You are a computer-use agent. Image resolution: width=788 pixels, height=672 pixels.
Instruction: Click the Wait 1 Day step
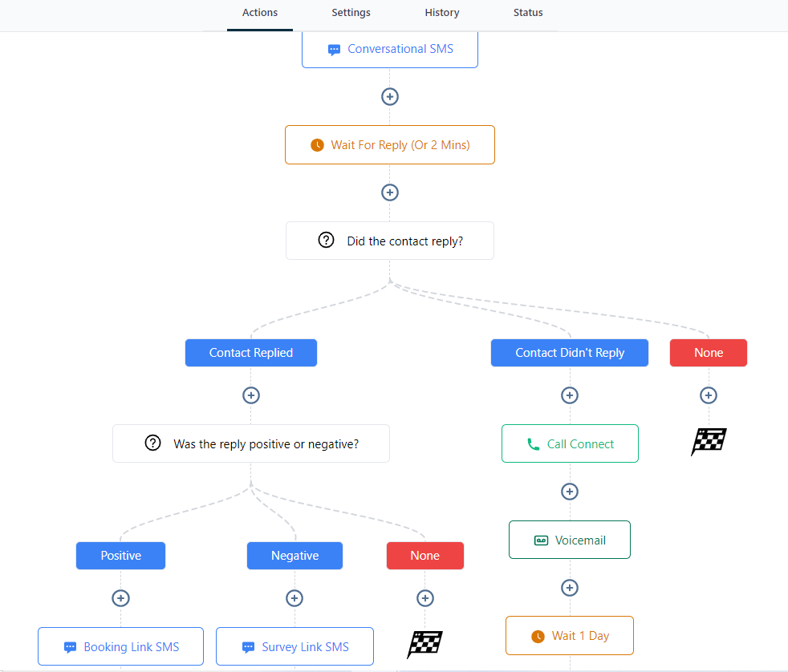coord(570,636)
